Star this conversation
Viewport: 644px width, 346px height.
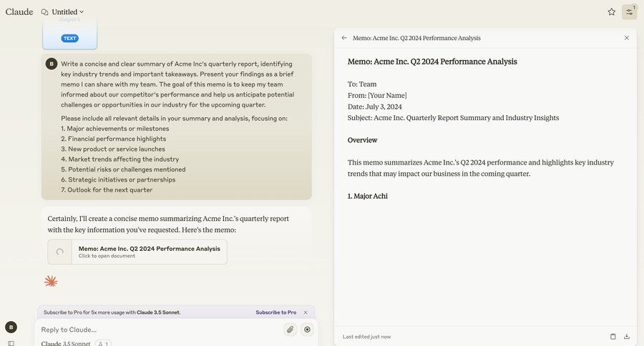point(612,12)
